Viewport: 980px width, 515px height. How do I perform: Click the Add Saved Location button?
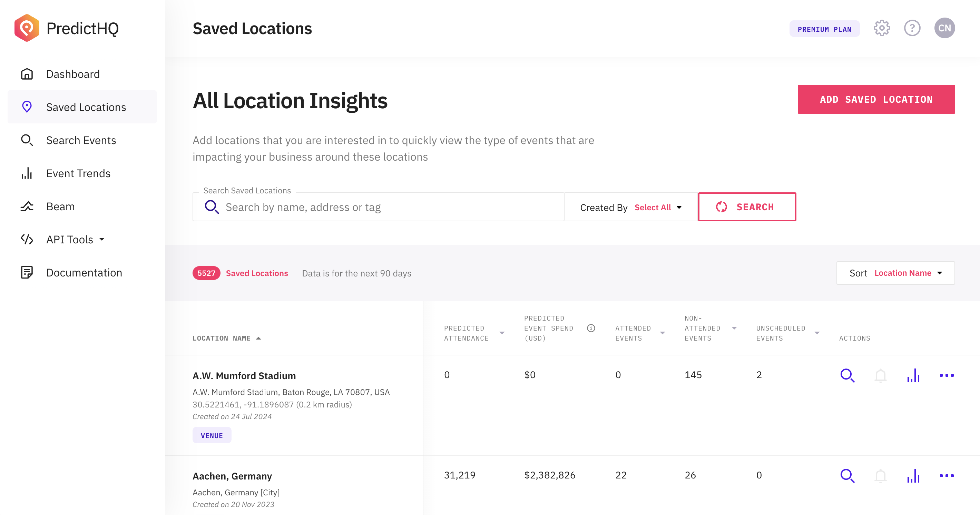(876, 99)
